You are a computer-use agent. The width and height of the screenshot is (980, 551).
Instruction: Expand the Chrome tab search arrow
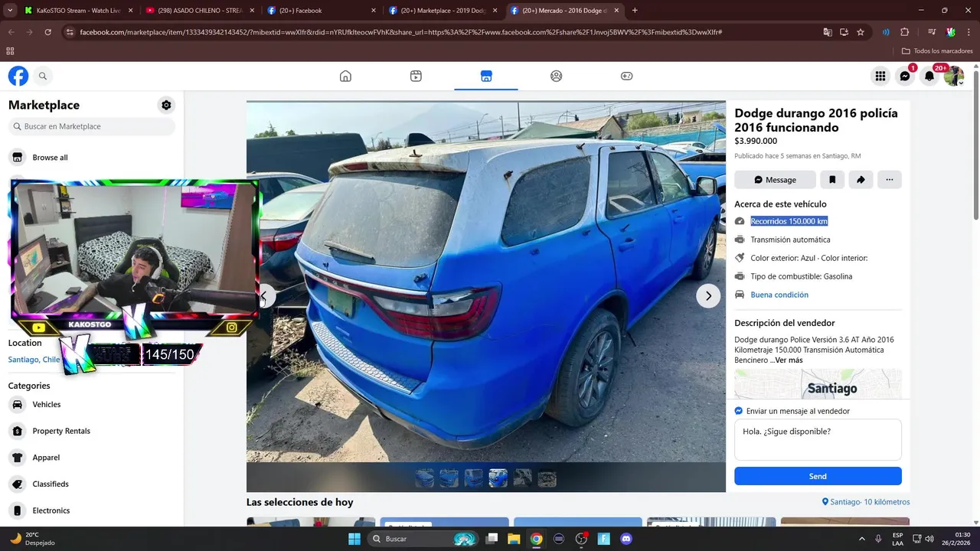(11, 11)
